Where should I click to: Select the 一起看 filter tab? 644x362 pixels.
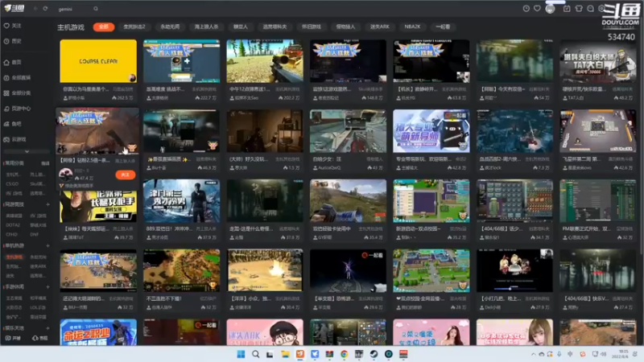(x=443, y=27)
